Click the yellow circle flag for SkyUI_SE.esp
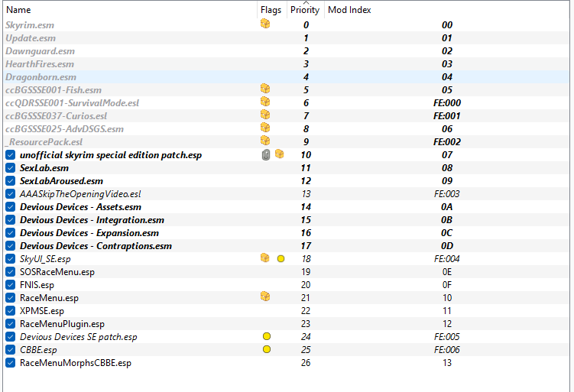Screen dimensions: 574x392 click(281, 259)
